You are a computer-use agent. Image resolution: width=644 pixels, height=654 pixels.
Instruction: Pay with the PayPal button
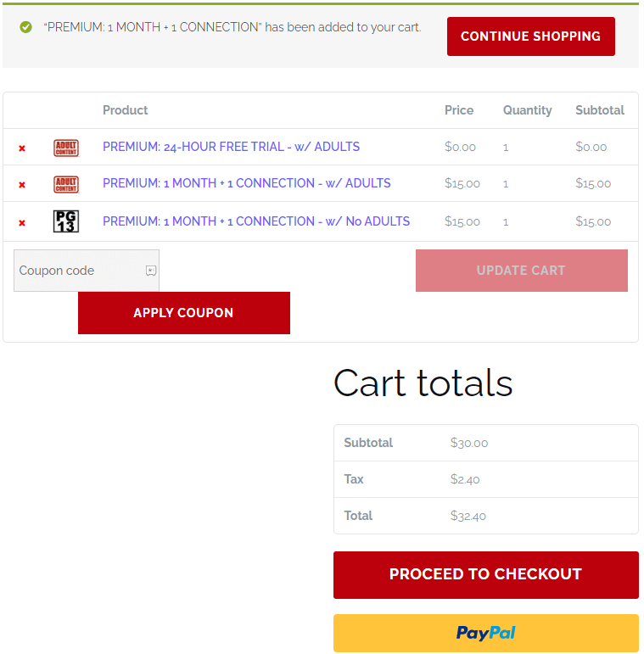point(486,633)
